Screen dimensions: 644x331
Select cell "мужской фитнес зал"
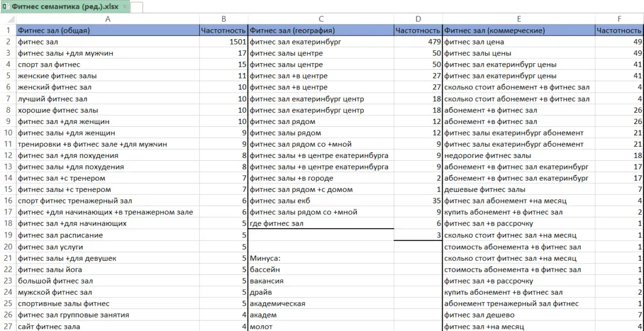(108, 292)
